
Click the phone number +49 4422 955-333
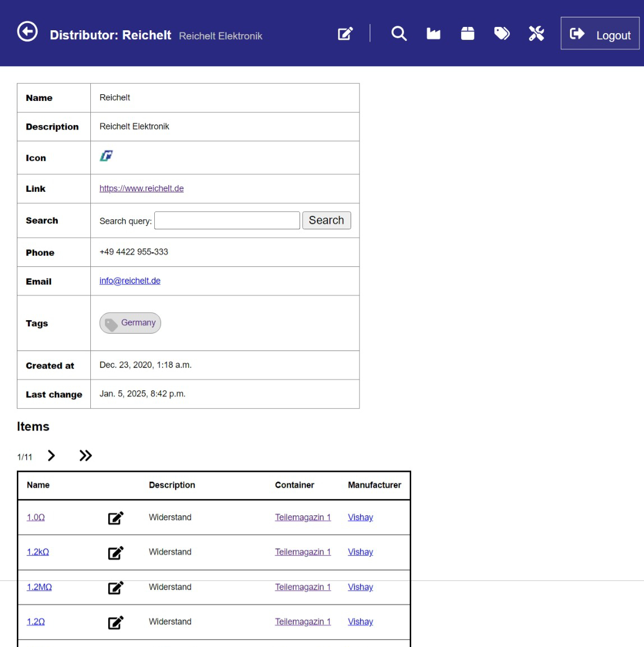134,252
